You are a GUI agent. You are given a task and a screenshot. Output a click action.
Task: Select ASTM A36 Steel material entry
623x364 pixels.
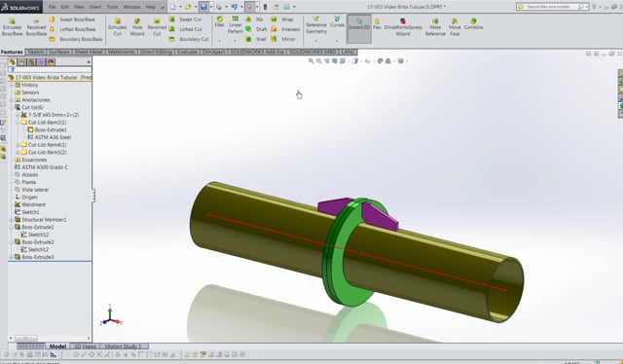pyautogui.click(x=50, y=137)
